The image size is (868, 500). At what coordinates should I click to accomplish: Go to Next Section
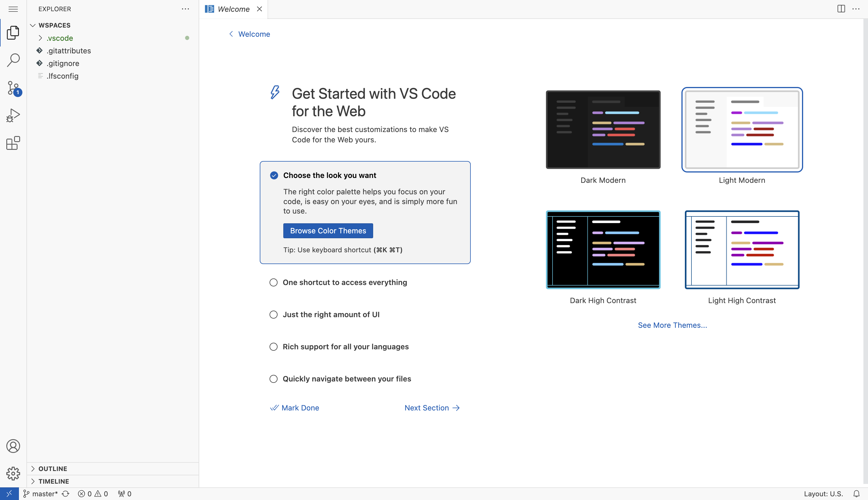pyautogui.click(x=432, y=408)
